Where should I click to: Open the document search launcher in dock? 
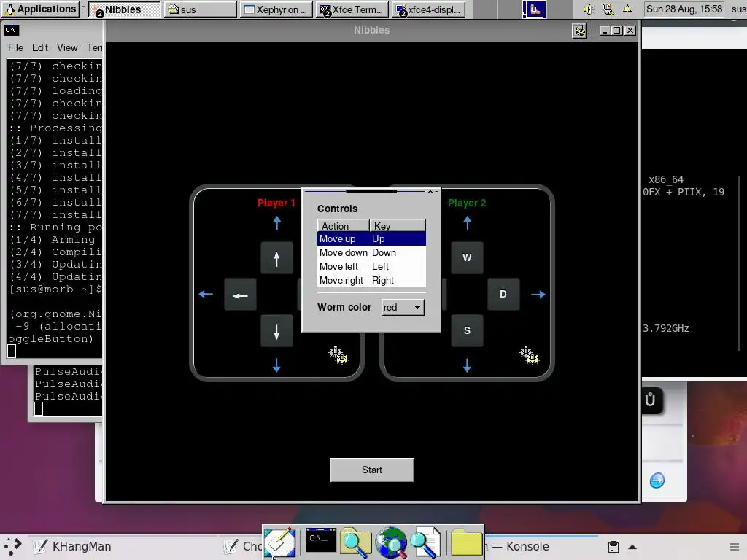425,542
